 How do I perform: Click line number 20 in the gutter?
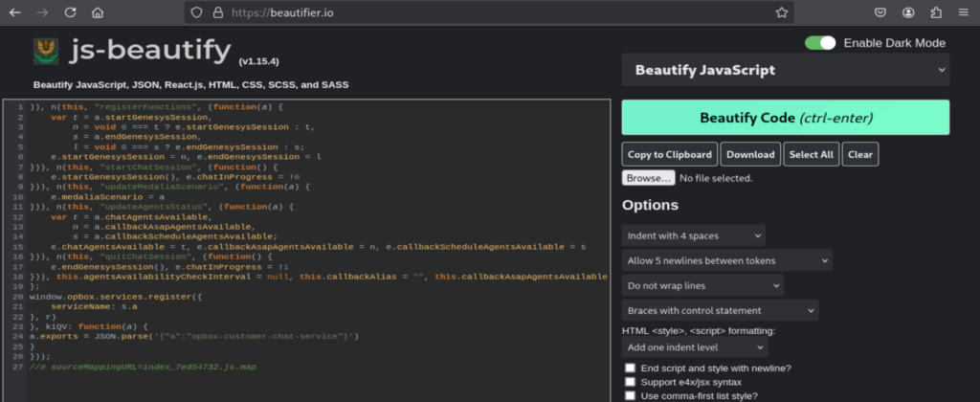pyautogui.click(x=20, y=297)
